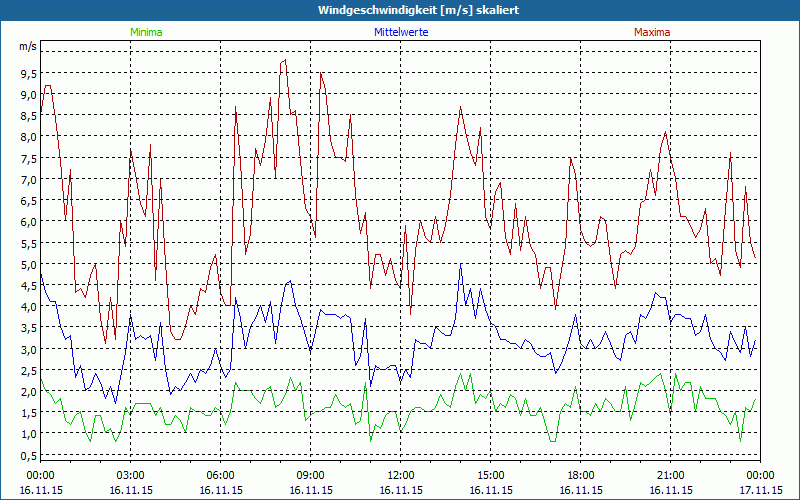
Task: Click the 17.11.15 date label
Action: click(x=761, y=490)
